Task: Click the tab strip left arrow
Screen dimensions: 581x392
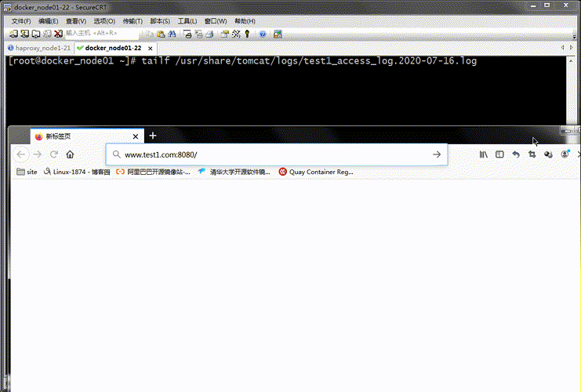Action: (x=562, y=47)
